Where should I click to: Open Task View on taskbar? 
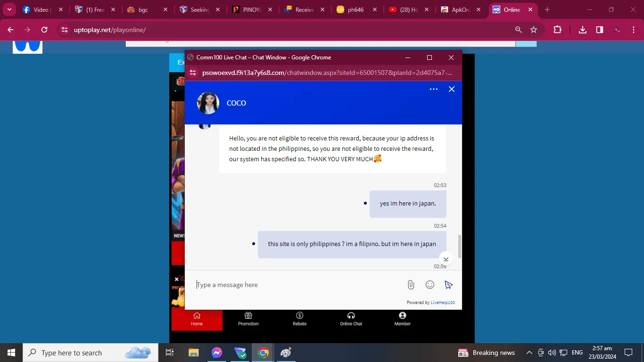click(170, 353)
